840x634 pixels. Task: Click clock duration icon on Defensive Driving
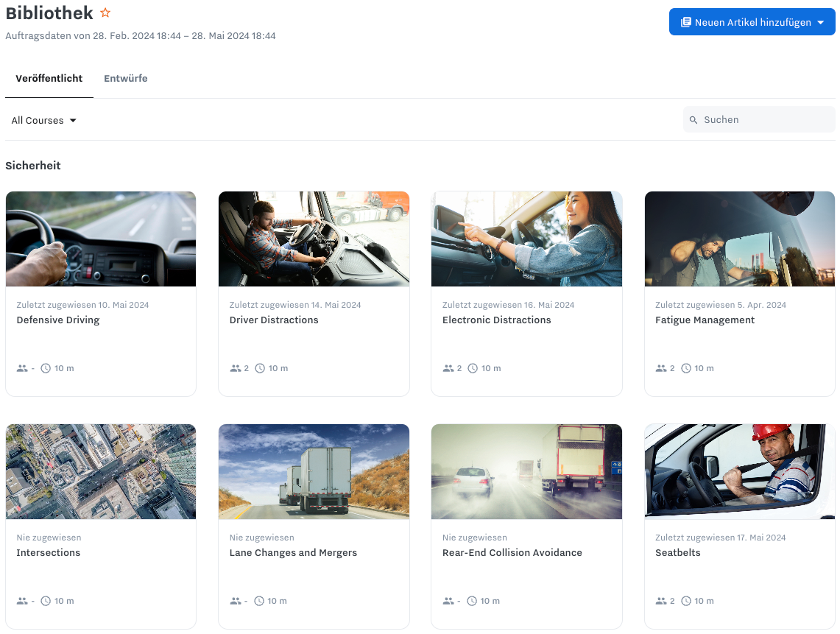(46, 368)
